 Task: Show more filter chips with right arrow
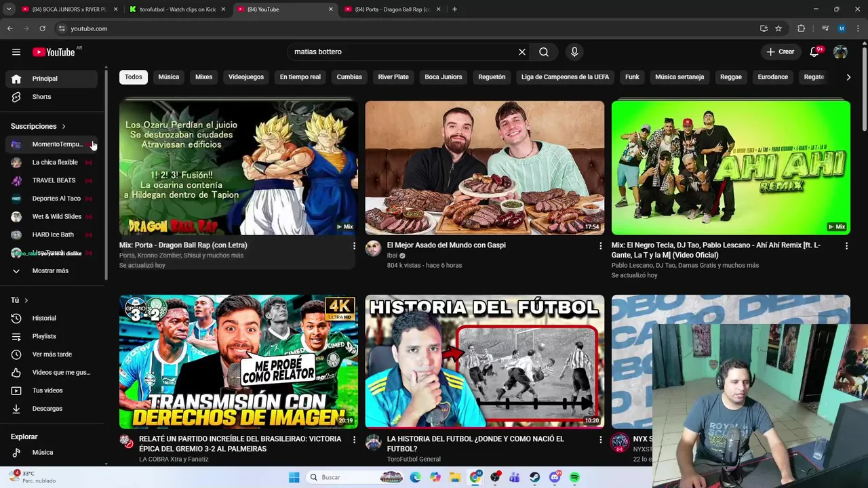[848, 77]
